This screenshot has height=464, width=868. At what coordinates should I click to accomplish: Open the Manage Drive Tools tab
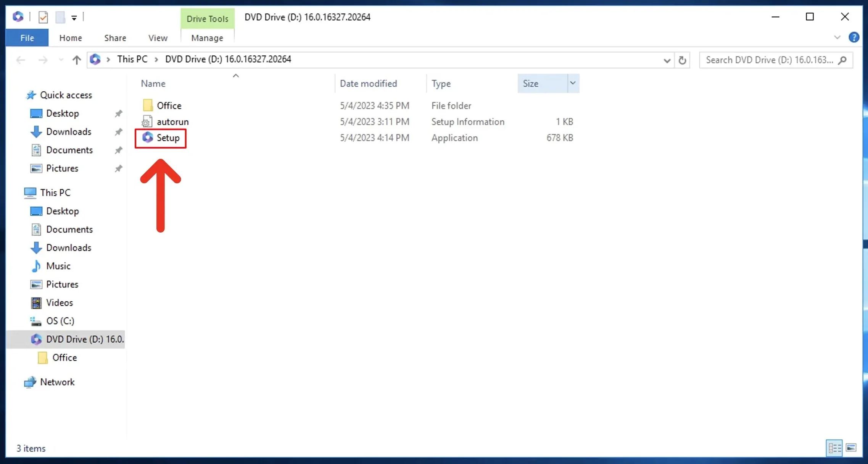pyautogui.click(x=207, y=38)
